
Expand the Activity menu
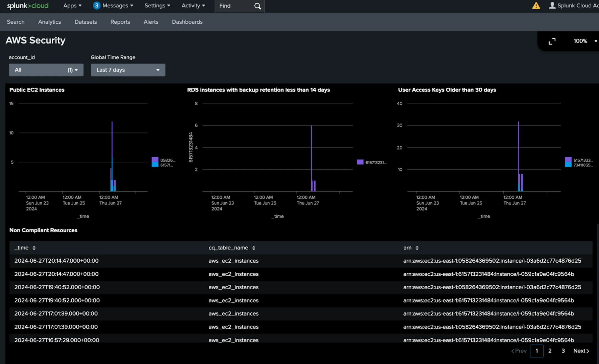pyautogui.click(x=193, y=5)
